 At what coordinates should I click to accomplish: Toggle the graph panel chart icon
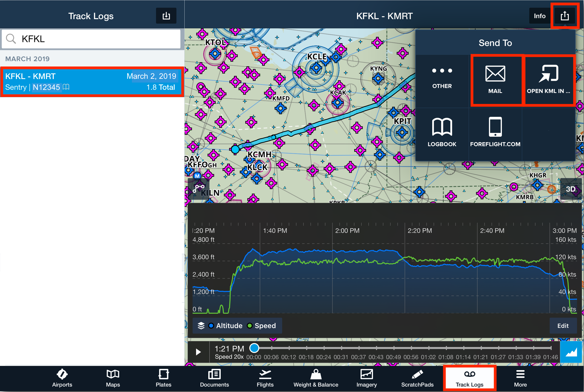pos(571,352)
